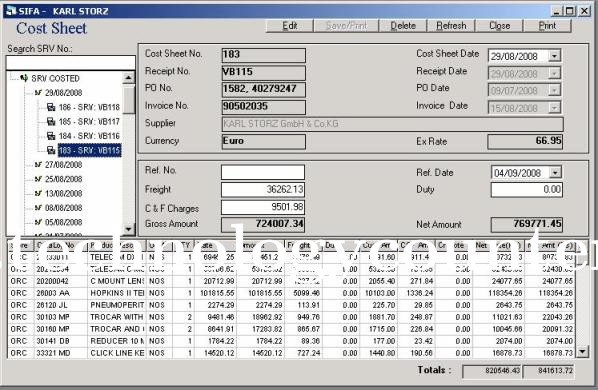Click the Delete button

(403, 26)
